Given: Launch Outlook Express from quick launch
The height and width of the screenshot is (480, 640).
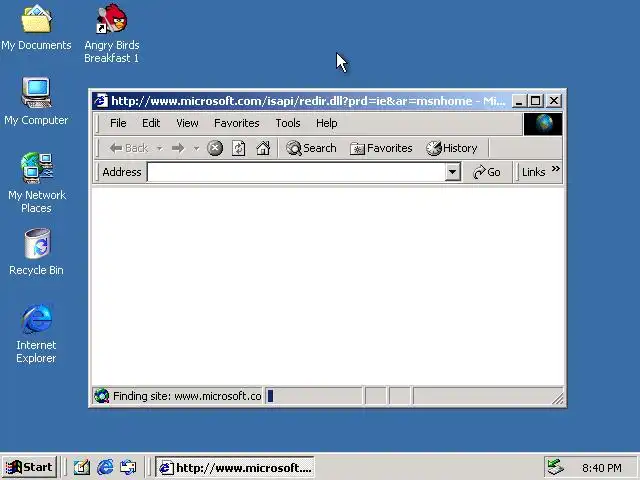Looking at the screenshot, I should (128, 467).
